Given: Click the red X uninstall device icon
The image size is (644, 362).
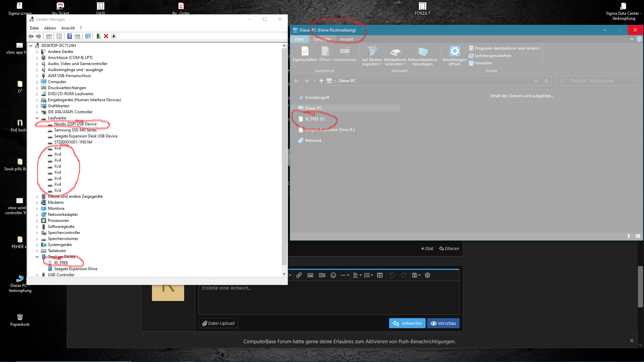Looking at the screenshot, I should click(x=106, y=36).
